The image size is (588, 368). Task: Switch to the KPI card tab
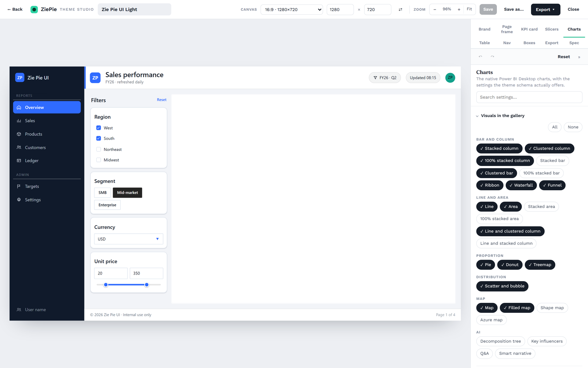tap(529, 29)
